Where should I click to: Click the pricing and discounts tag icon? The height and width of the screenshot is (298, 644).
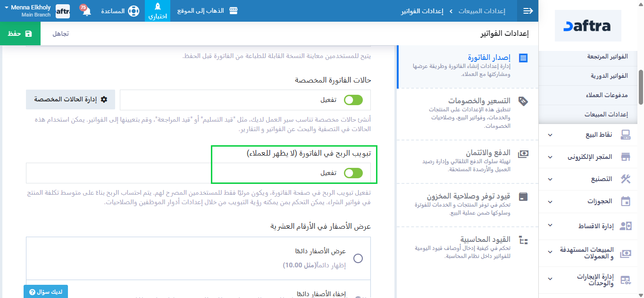(523, 101)
